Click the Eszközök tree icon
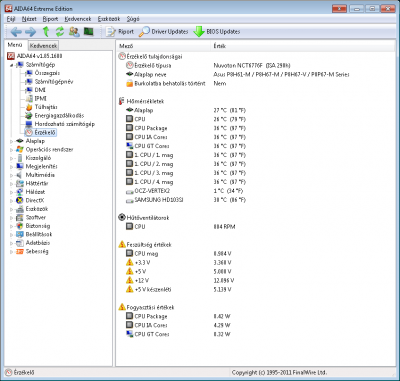 pos(20,209)
